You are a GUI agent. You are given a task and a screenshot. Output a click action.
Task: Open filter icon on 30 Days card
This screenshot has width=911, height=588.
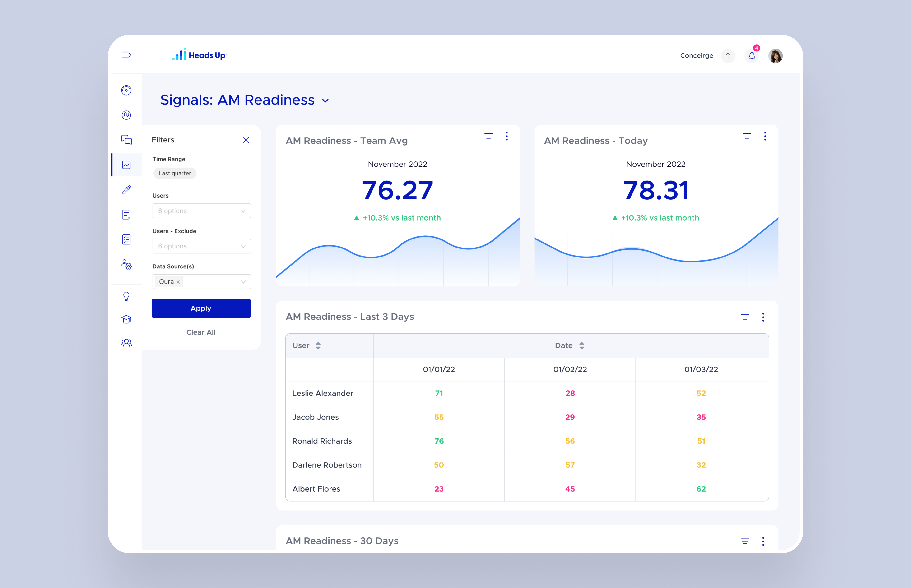745,541
